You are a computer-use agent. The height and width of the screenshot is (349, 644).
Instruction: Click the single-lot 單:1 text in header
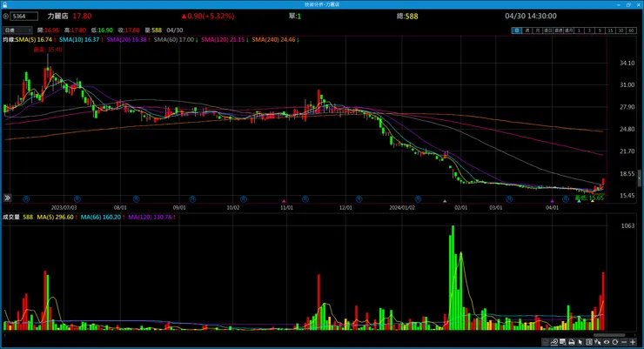pos(295,17)
